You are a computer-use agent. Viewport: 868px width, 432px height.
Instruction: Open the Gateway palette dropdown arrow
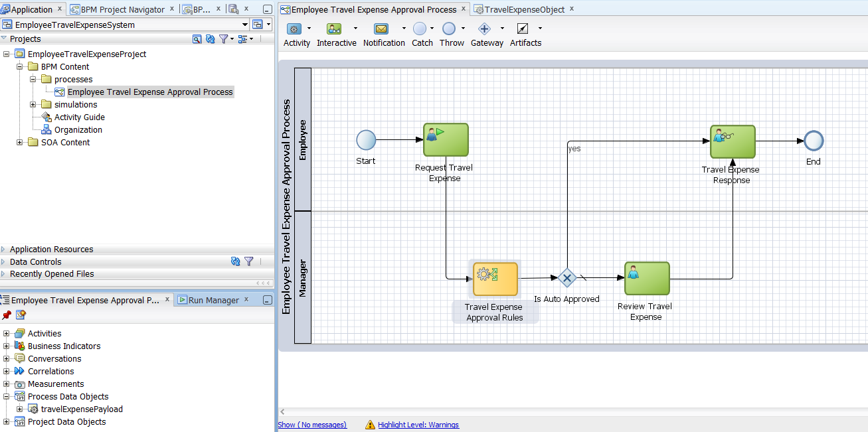click(x=502, y=29)
